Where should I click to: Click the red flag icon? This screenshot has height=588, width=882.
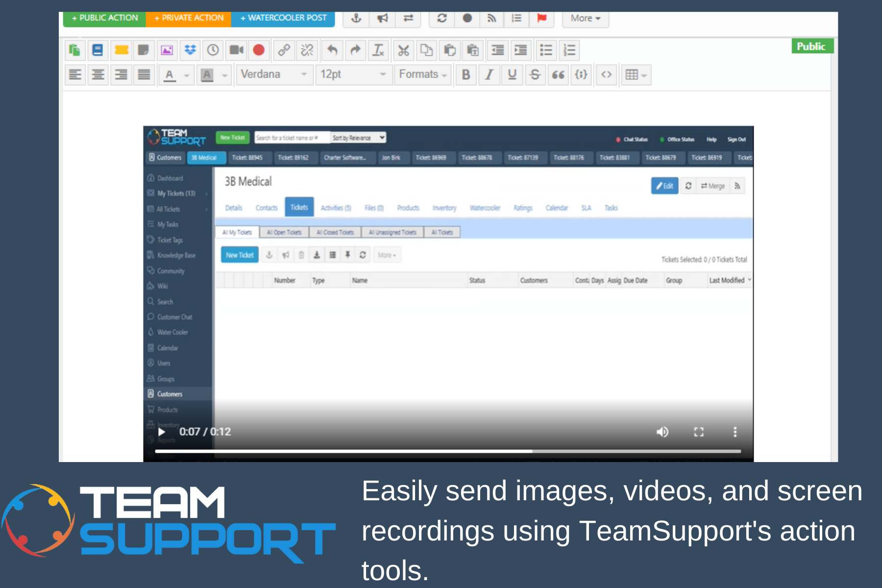[541, 19]
